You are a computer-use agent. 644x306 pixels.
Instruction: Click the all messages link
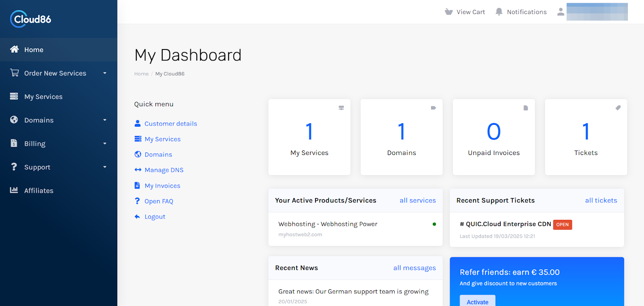[x=415, y=268]
